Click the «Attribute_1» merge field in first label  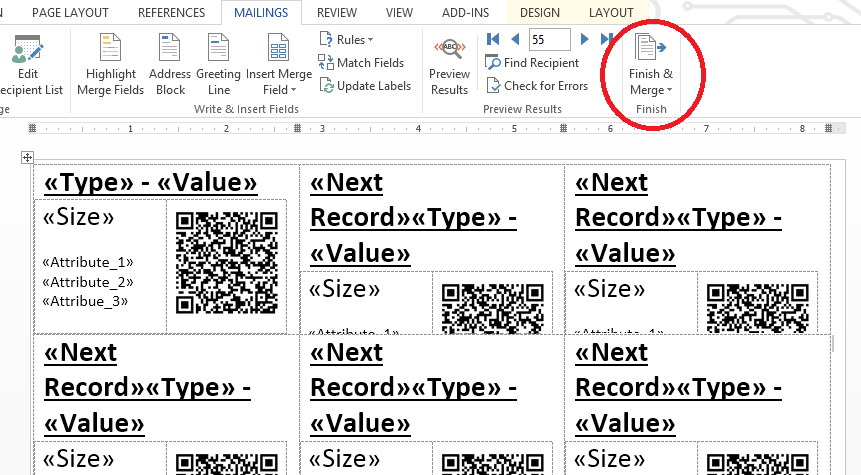tap(88, 262)
